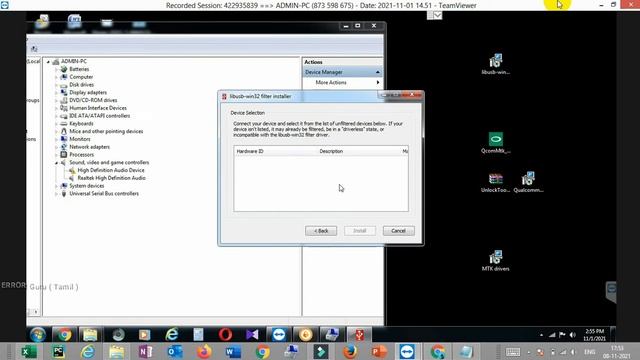
Task: Open Excel from the local taskbar
Action: pos(29,352)
